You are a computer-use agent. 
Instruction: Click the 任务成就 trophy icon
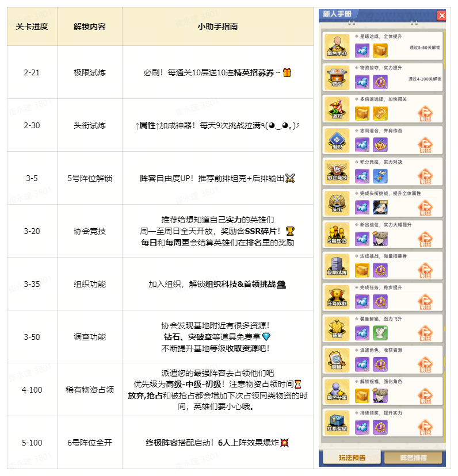[x=337, y=297]
